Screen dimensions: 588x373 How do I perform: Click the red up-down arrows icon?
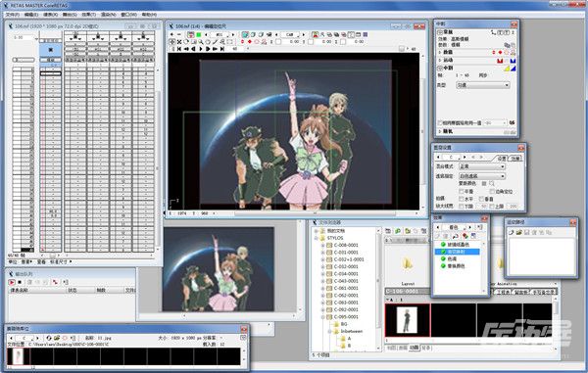(242, 41)
